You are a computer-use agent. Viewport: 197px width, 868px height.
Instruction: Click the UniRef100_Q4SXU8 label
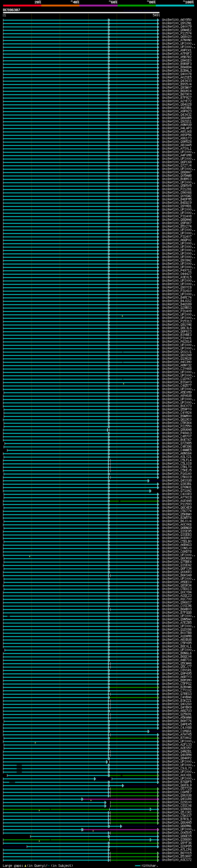point(177,481)
